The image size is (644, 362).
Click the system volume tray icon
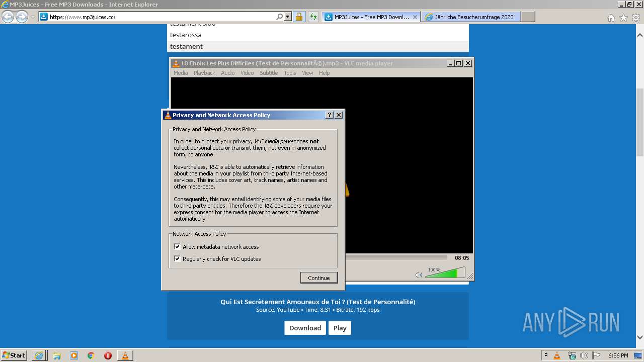click(x=584, y=355)
